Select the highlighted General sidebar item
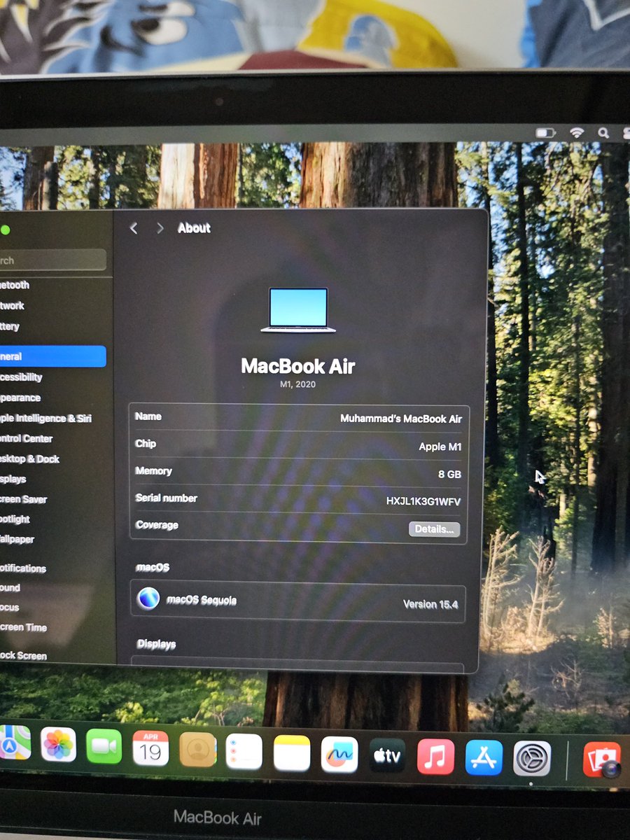This screenshot has width=630, height=840. pyautogui.click(x=53, y=356)
